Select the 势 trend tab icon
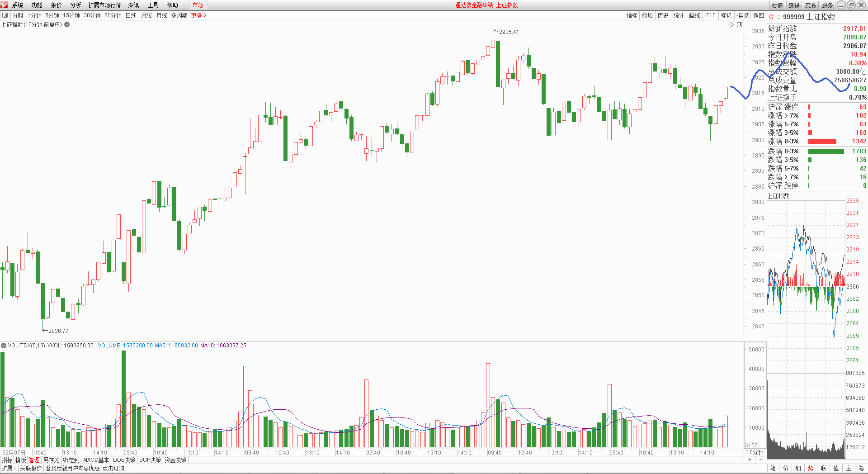 click(x=811, y=469)
